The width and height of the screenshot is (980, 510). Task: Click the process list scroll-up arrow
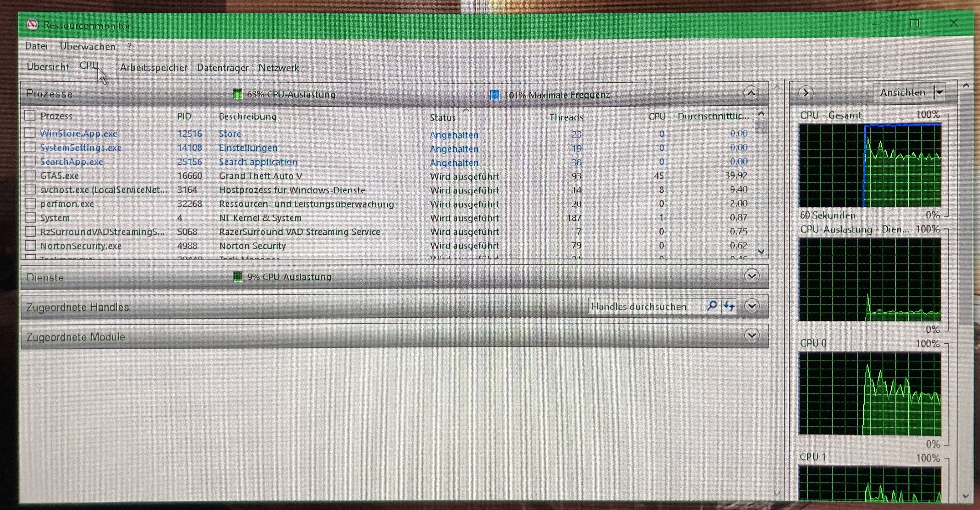tap(761, 113)
